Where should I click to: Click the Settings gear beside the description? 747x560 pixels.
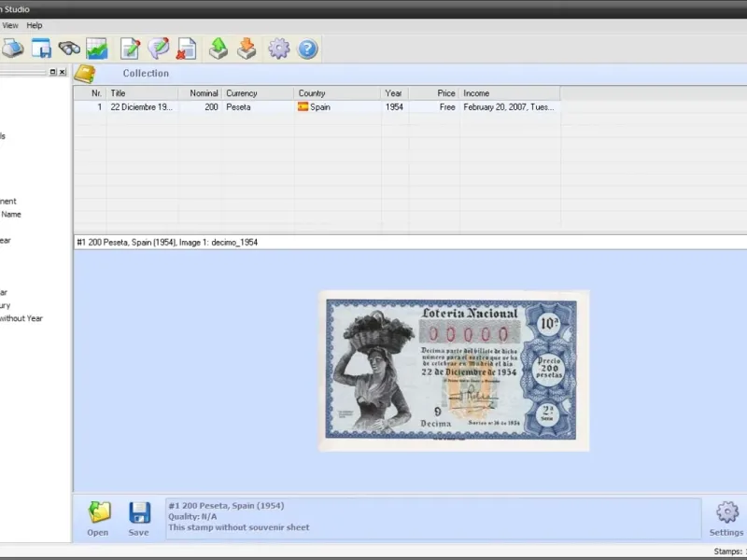[726, 511]
